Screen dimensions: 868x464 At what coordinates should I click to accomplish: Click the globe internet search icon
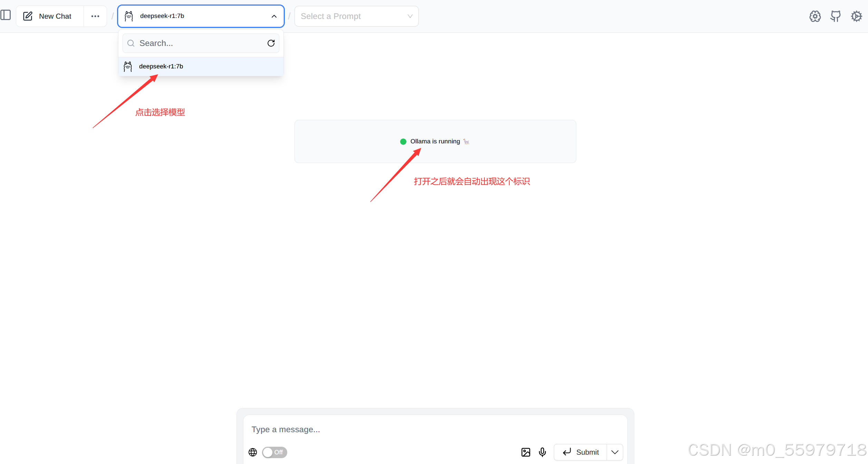(253, 452)
